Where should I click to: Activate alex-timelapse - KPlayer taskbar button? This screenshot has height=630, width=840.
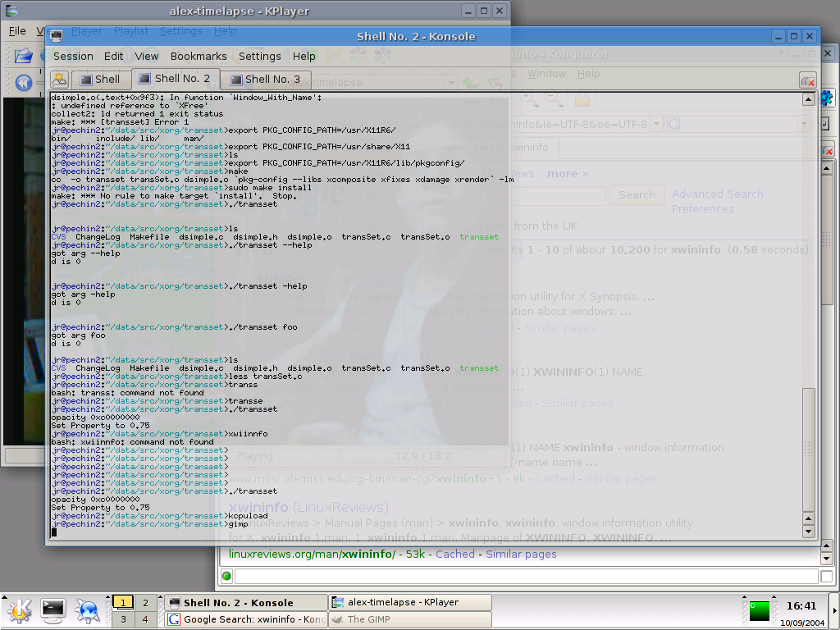coord(410,603)
